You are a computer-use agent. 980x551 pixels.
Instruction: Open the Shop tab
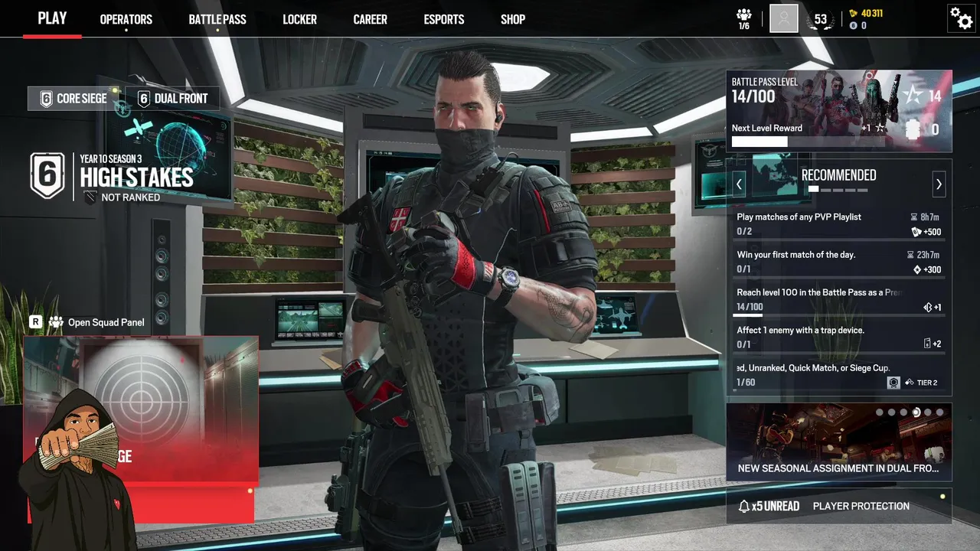tap(513, 19)
